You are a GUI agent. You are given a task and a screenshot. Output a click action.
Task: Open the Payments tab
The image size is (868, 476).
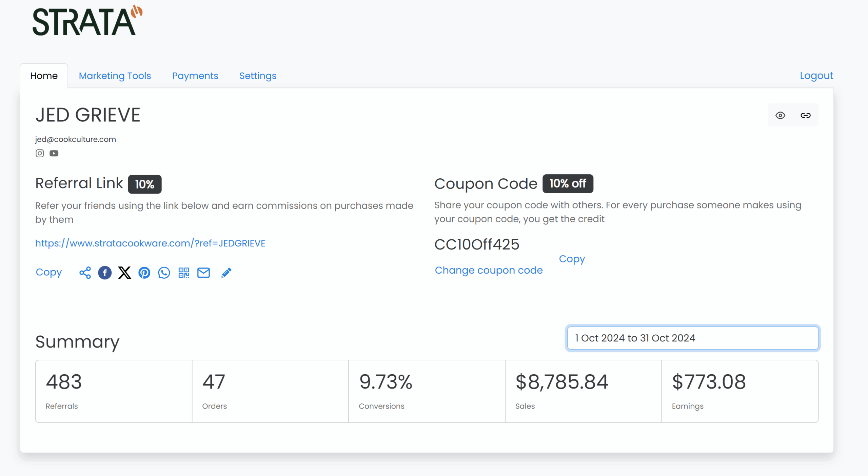[x=195, y=76]
